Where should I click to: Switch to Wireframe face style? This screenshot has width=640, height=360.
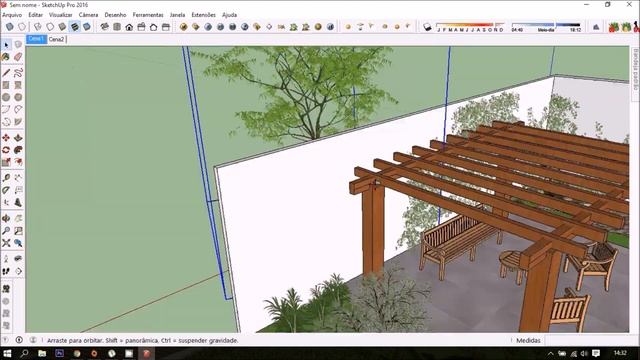pos(38,27)
